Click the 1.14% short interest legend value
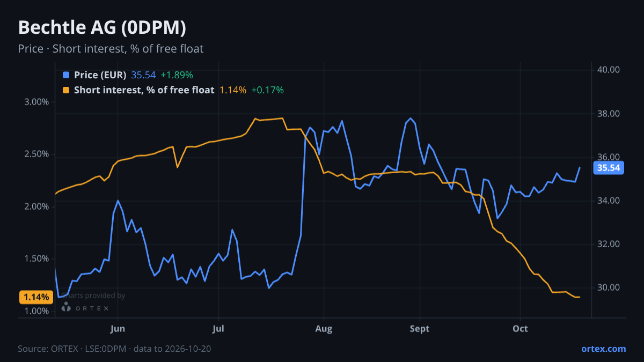The height and width of the screenshot is (362, 644). click(233, 90)
